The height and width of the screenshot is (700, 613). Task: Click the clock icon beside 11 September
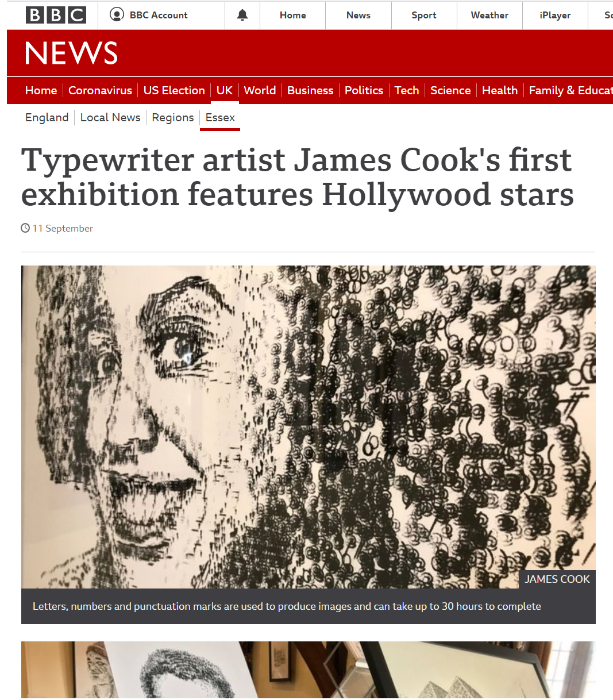point(25,228)
